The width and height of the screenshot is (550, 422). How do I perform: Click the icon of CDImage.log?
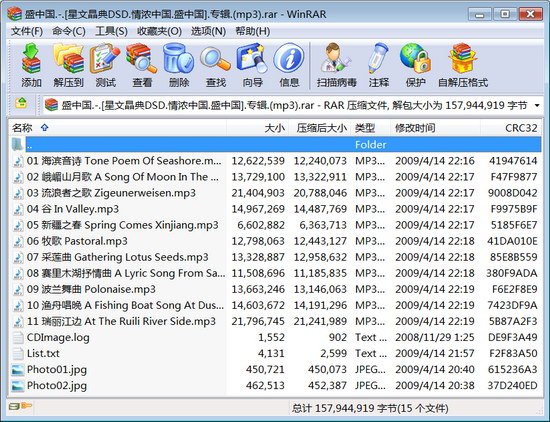coord(18,337)
